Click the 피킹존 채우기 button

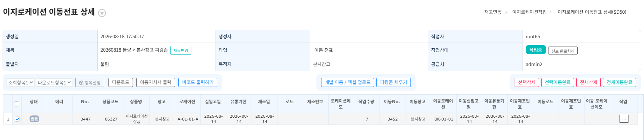click(394, 82)
